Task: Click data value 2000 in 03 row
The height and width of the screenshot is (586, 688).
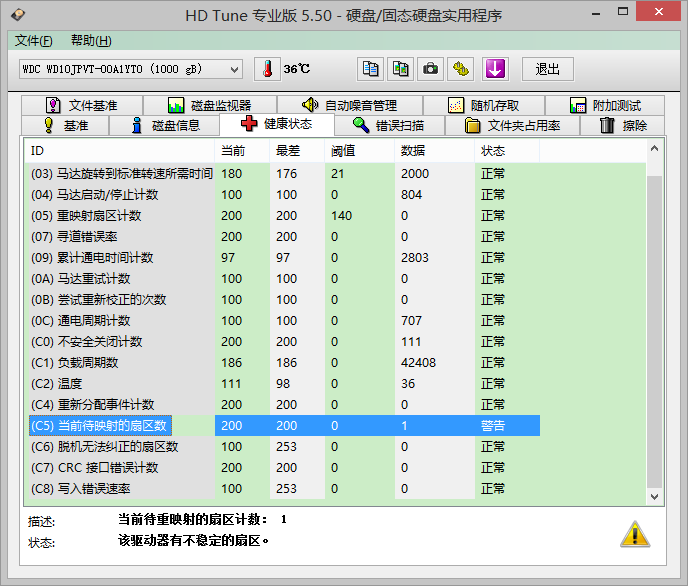Action: pyautogui.click(x=415, y=174)
